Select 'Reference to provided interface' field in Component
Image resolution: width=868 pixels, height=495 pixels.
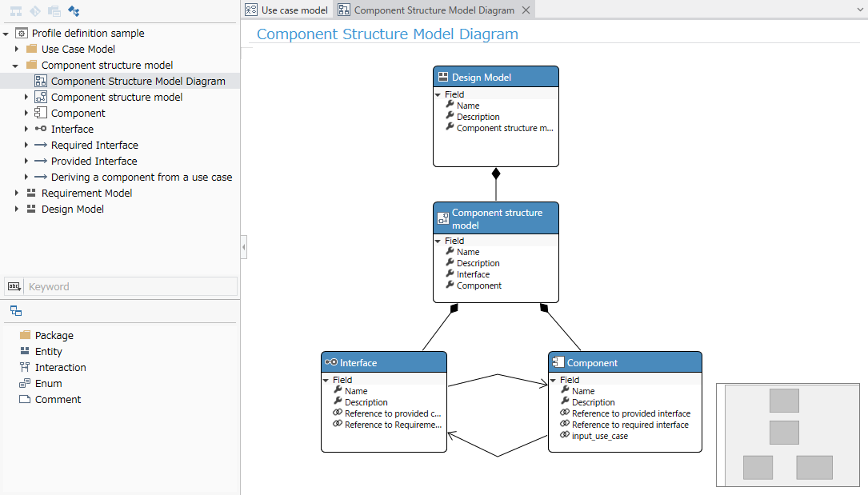click(x=631, y=413)
